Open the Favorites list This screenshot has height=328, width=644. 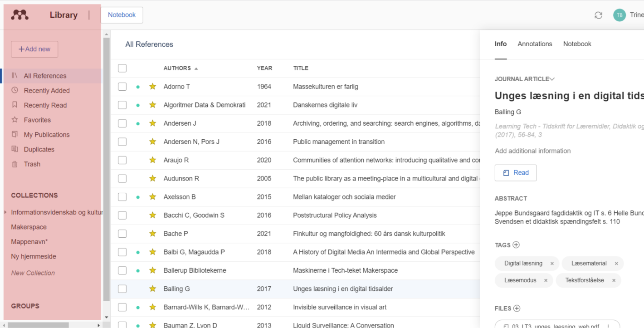tap(37, 120)
